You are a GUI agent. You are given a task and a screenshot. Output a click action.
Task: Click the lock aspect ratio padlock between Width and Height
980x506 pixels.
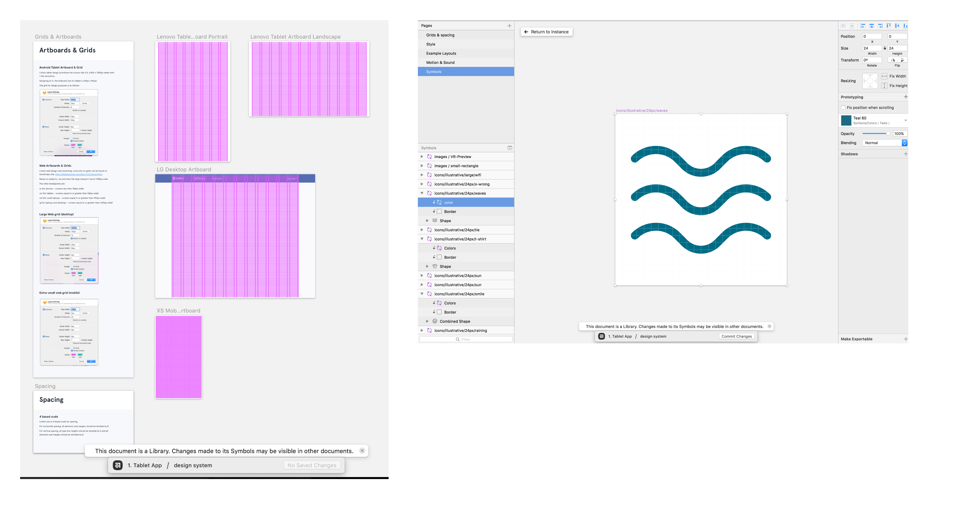click(x=885, y=48)
